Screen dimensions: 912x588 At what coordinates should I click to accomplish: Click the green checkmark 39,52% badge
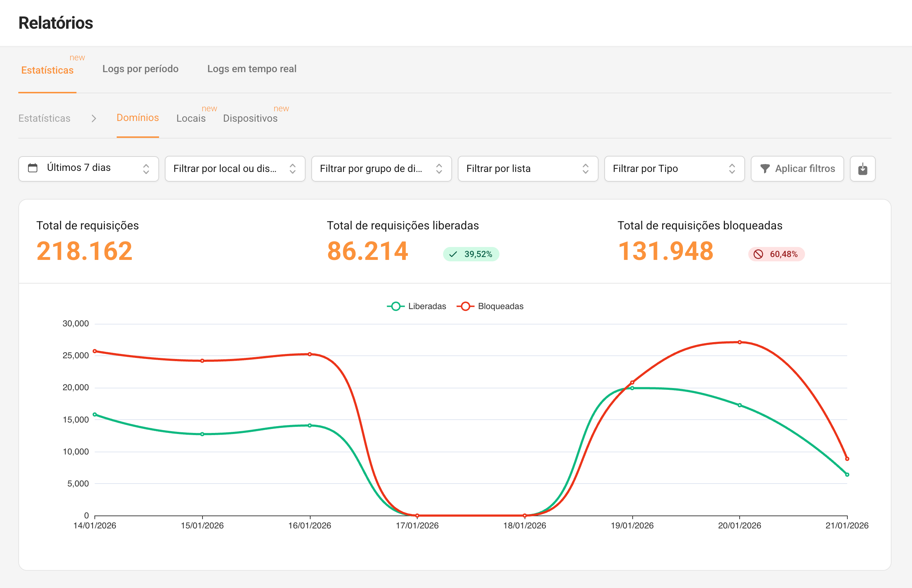pos(470,254)
